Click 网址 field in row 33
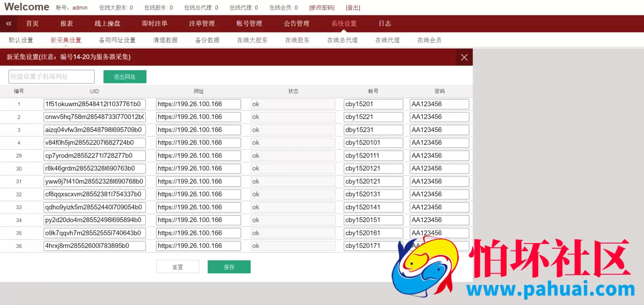Screen dimensions: 644x305 click(198, 207)
